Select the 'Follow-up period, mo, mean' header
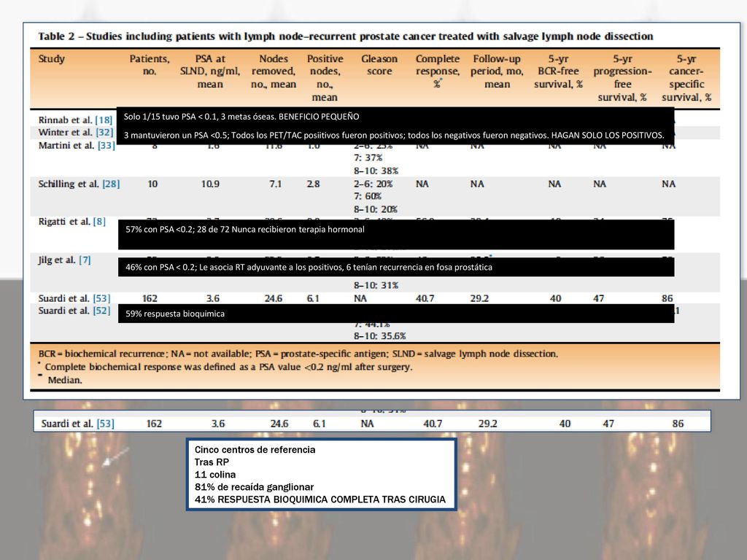747x560 pixels. [497, 71]
